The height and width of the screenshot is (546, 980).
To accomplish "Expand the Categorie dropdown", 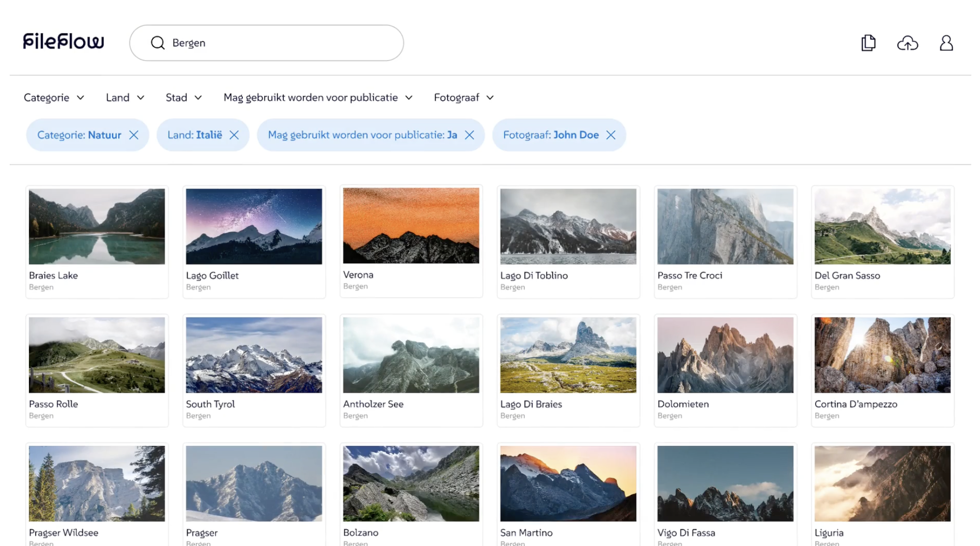I will click(54, 98).
